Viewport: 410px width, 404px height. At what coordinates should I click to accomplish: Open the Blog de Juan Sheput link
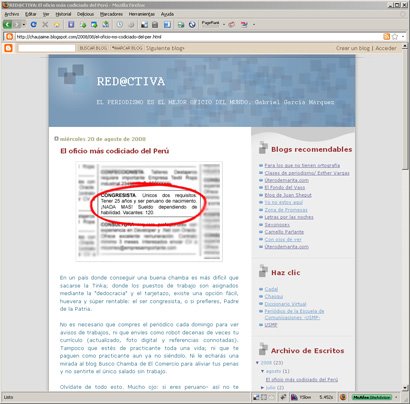click(x=288, y=195)
